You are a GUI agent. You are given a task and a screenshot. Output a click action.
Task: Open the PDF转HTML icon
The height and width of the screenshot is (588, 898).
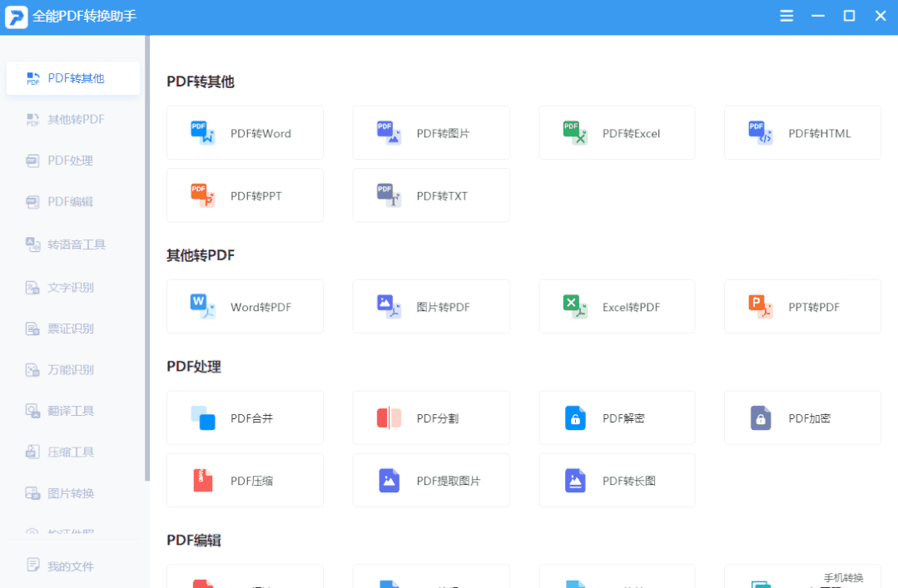coord(761,133)
